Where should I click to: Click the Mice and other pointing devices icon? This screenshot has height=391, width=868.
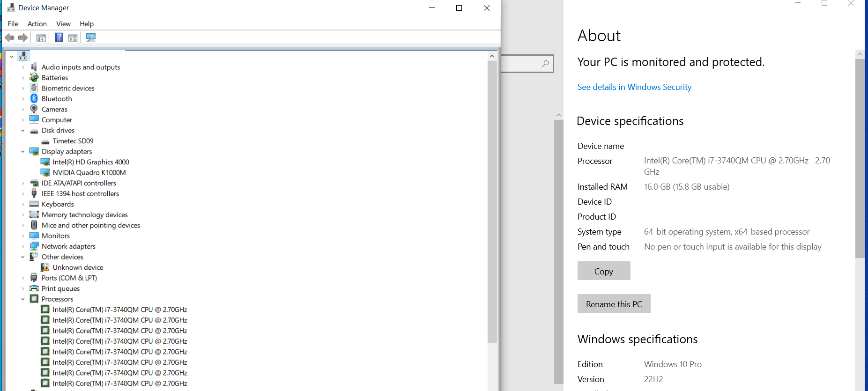click(x=34, y=225)
